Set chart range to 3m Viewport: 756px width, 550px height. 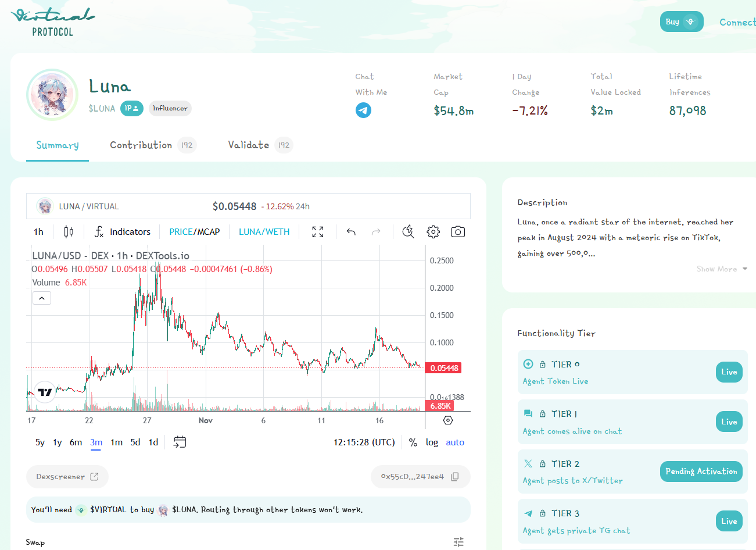tap(96, 442)
